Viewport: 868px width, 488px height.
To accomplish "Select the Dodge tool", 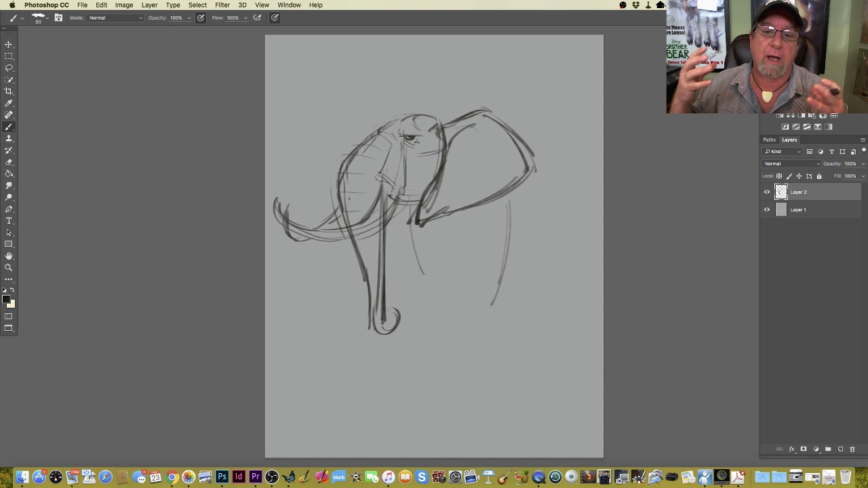I will click(x=9, y=197).
